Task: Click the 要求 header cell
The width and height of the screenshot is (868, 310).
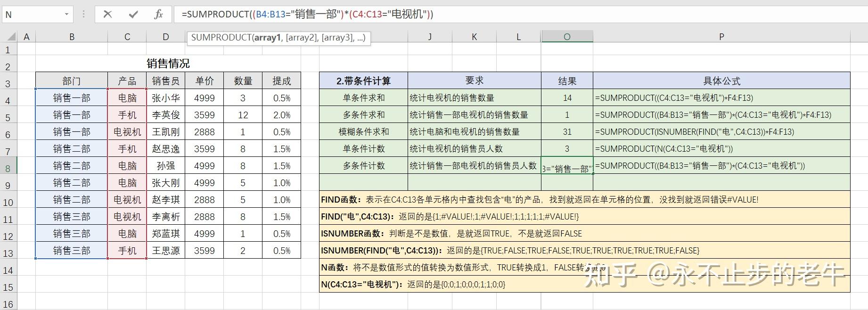Action: pyautogui.click(x=475, y=81)
